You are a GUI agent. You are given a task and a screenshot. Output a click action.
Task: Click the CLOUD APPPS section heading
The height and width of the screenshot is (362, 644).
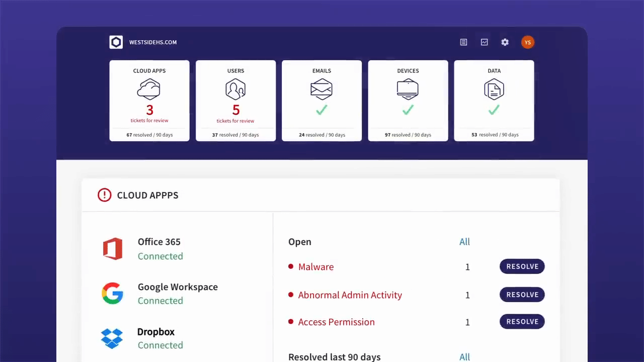147,195
